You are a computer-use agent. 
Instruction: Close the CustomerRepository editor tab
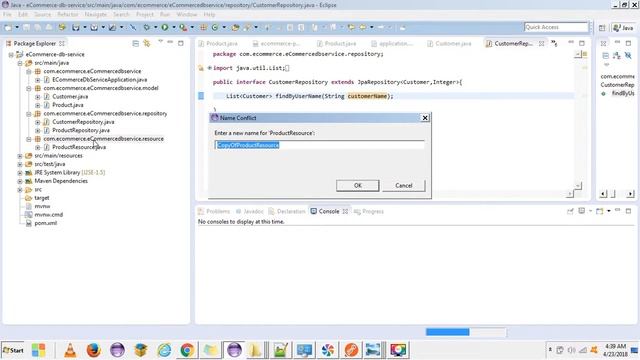542,43
